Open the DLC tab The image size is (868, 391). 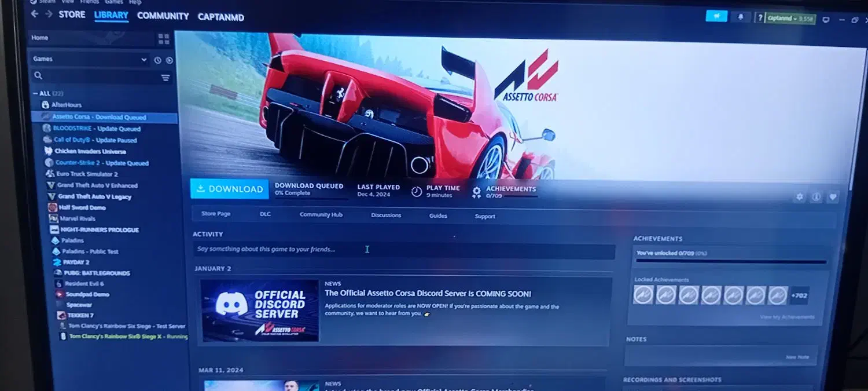(x=265, y=214)
